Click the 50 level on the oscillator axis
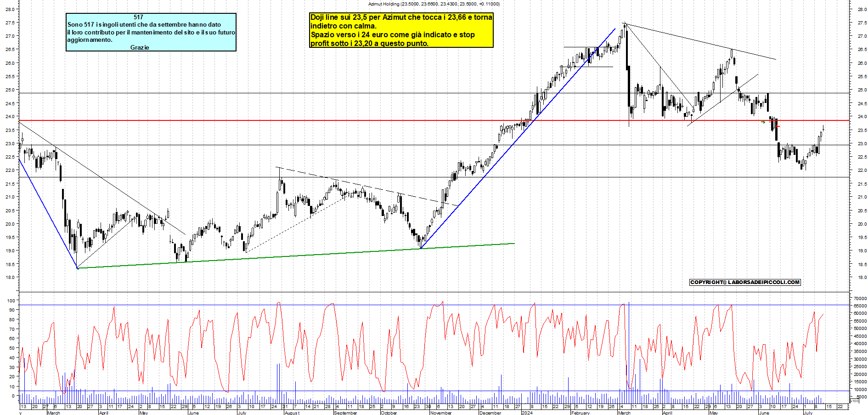The height and width of the screenshot is (415, 868). pyautogui.click(x=12, y=348)
